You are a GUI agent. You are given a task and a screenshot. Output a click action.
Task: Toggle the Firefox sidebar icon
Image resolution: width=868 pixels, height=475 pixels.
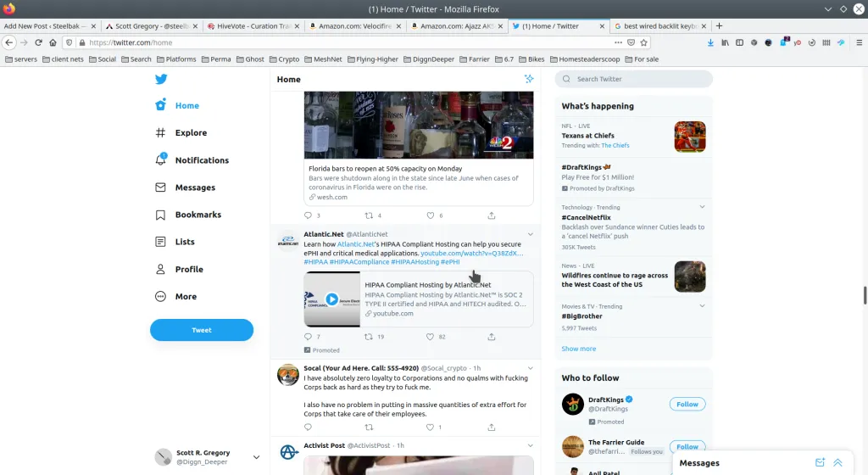point(739,42)
